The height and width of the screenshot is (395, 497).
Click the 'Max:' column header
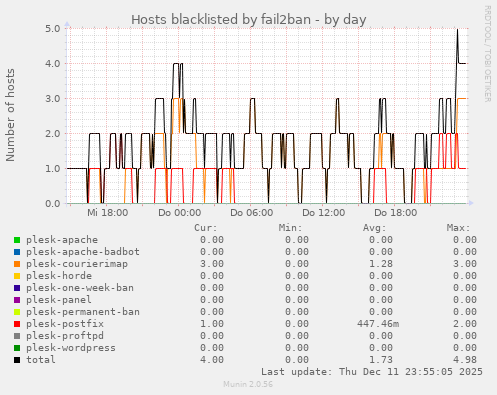pos(458,228)
